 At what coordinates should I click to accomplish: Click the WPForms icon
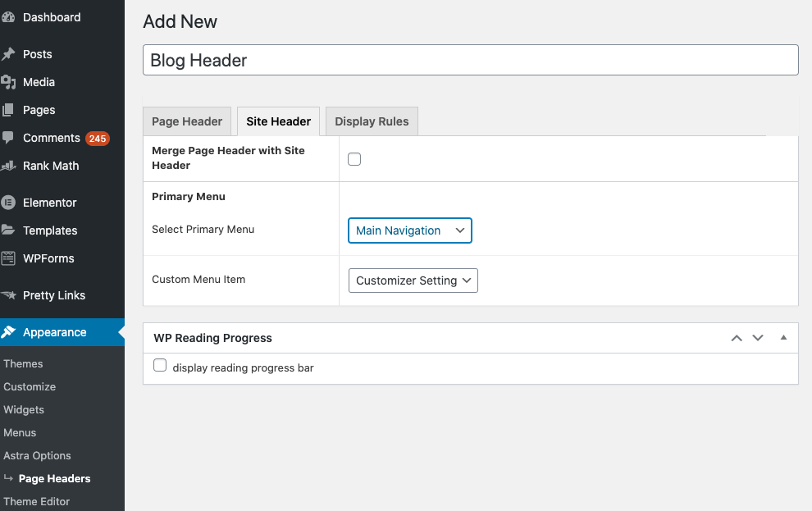point(7,258)
